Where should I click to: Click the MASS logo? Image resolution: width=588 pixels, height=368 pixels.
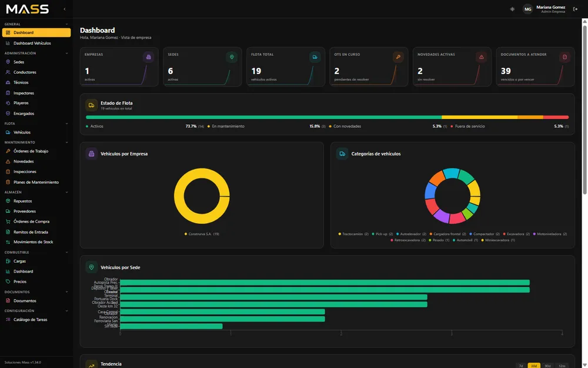pos(28,9)
